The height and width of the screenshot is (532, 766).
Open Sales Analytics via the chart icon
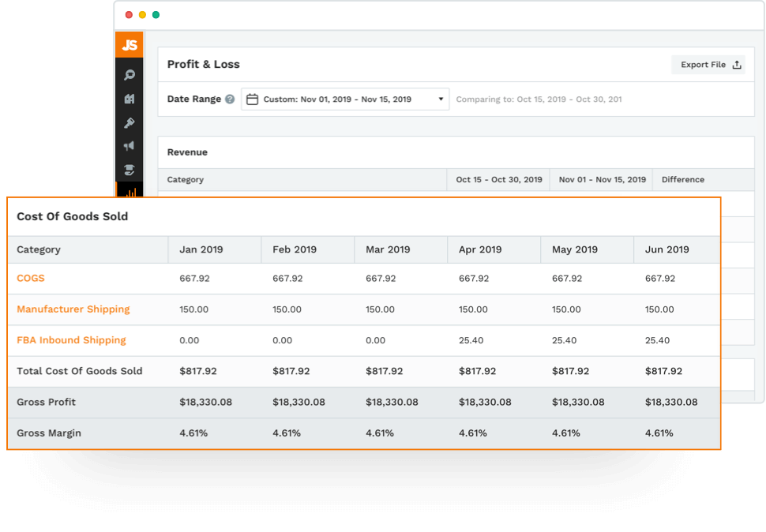click(x=129, y=192)
